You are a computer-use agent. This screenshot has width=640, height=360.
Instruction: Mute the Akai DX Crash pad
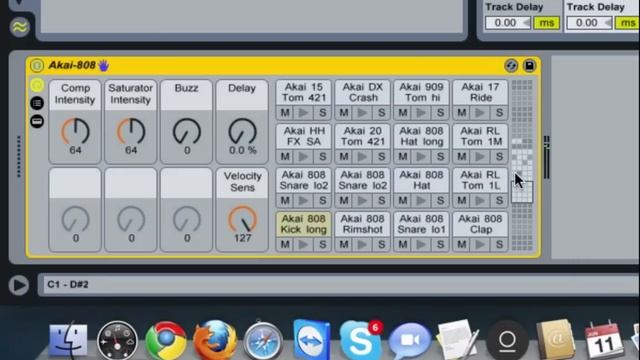pos(344,113)
